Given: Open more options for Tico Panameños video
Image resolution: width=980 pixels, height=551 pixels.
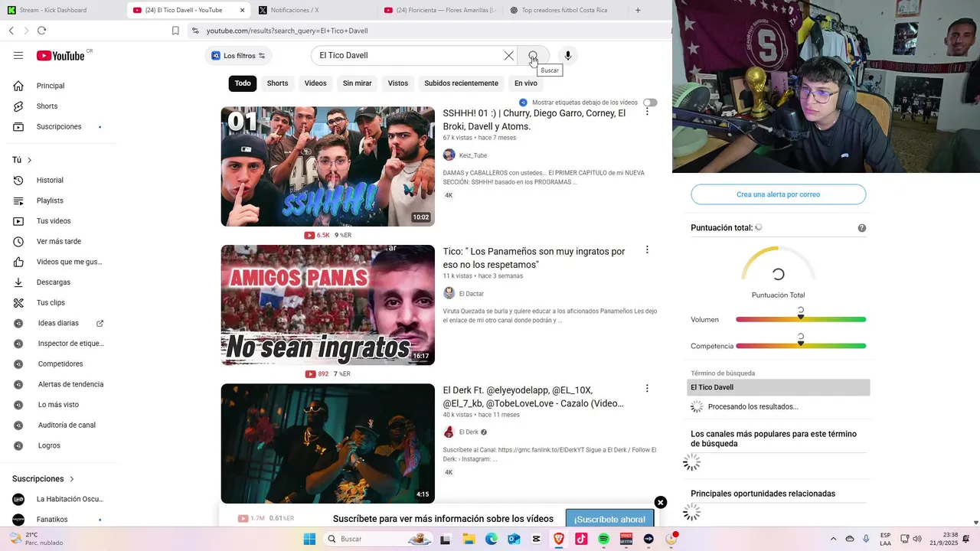Looking at the screenshot, I should (x=647, y=249).
